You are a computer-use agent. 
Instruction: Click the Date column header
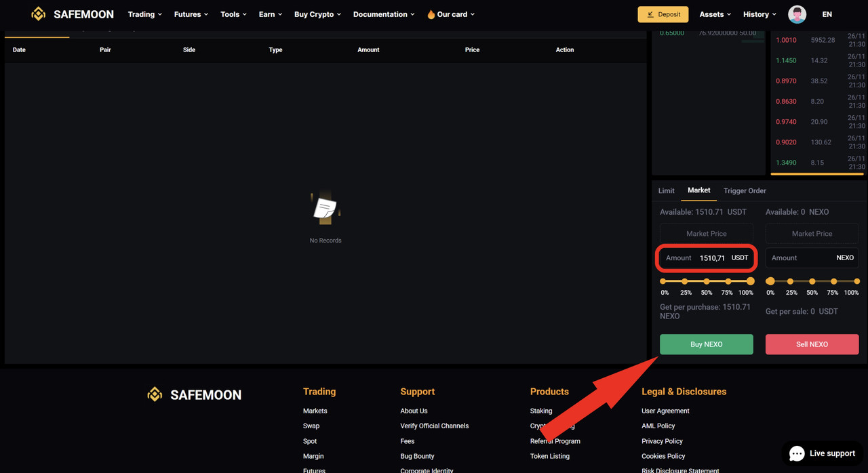tap(19, 50)
